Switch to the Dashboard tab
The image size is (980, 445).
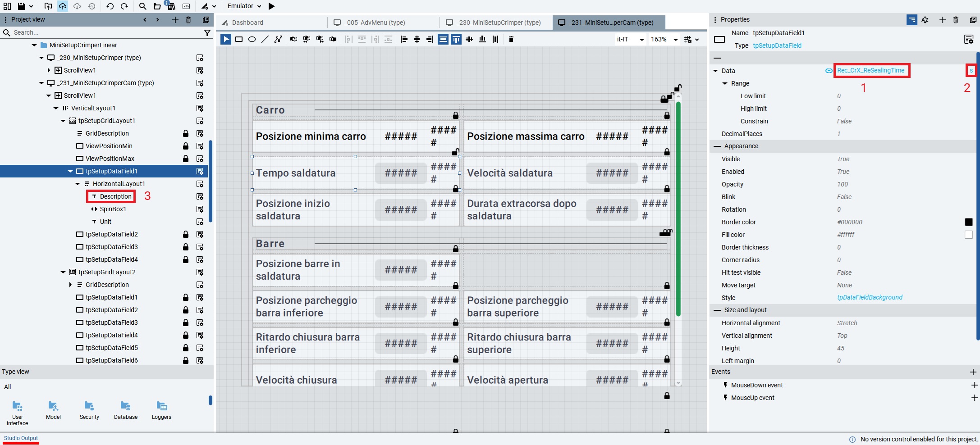[247, 23]
